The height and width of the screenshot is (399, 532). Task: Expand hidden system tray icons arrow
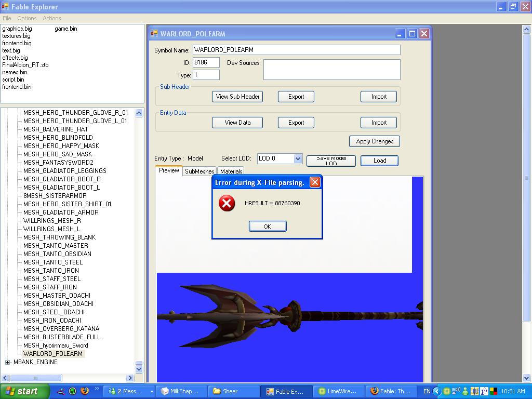[x=436, y=391]
